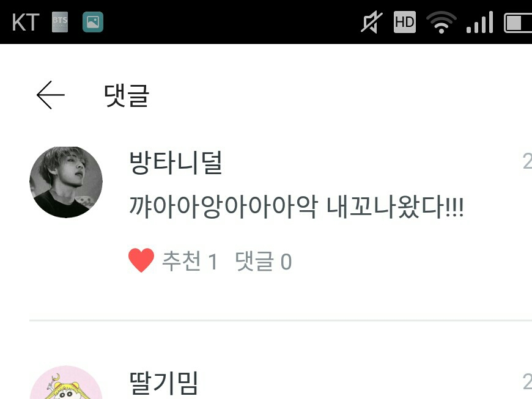Image resolution: width=532 pixels, height=399 pixels.
Task: Open the BTS notification icon in status bar
Action: point(60,22)
